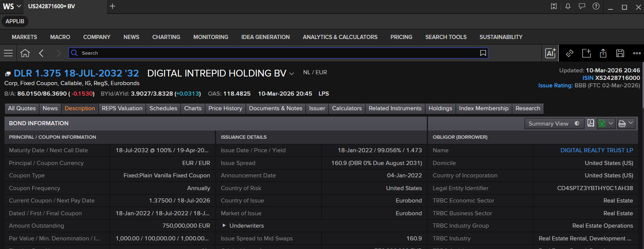Open the AI assistant icon
644x249 pixels.
click(550, 53)
